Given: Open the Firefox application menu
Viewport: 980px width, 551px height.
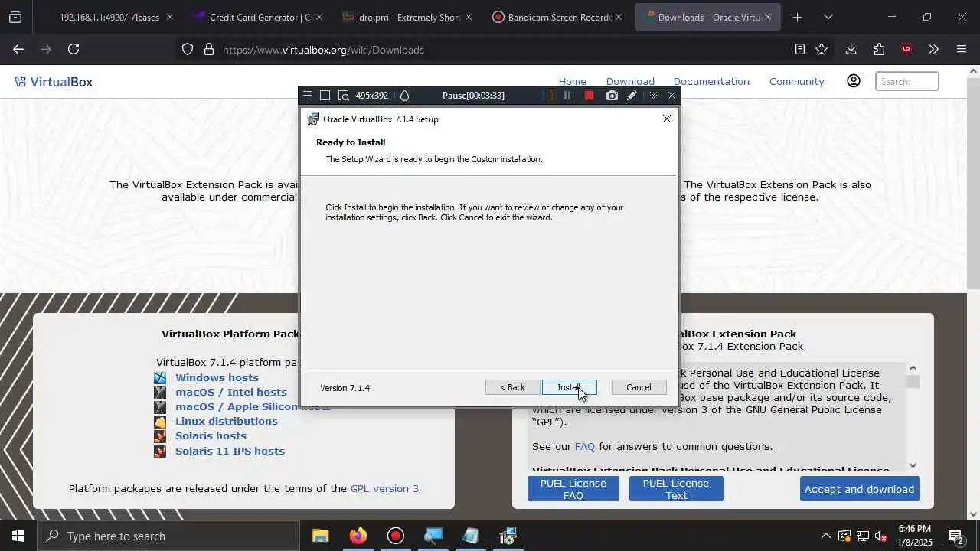Looking at the screenshot, I should [962, 49].
